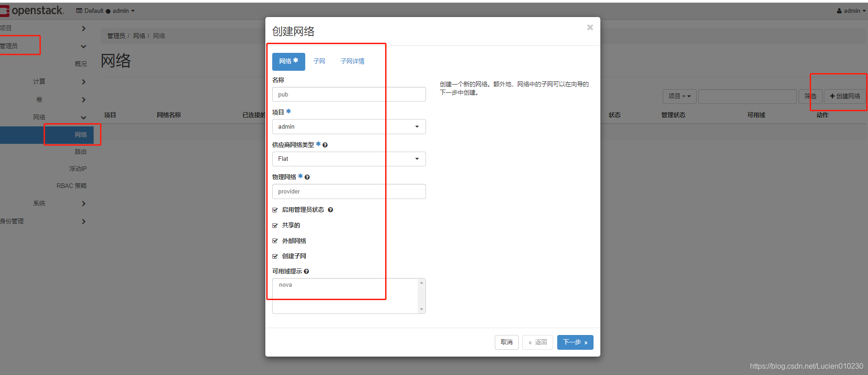Viewport: 868px width, 375px height.
Task: Open the admin user menu at top right
Action: click(851, 11)
